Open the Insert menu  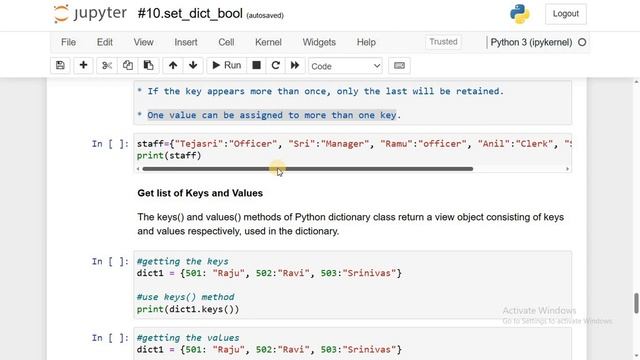pyautogui.click(x=186, y=42)
